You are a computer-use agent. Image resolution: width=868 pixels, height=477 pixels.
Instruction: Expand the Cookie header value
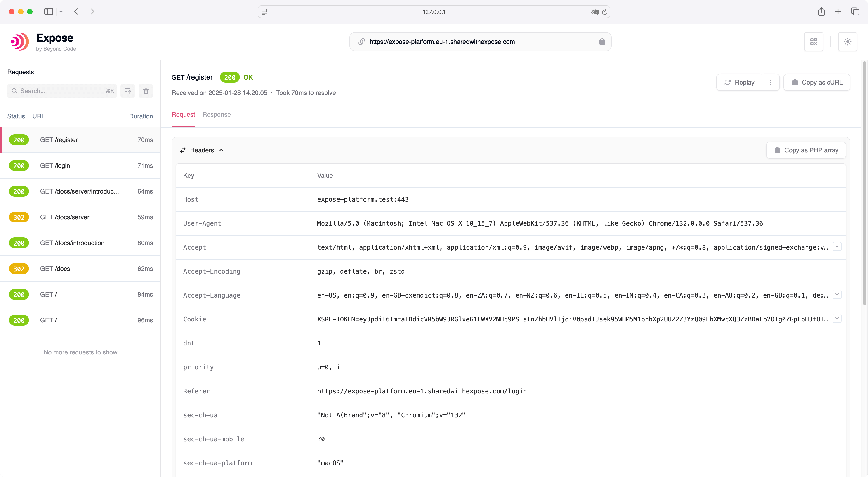pos(837,319)
